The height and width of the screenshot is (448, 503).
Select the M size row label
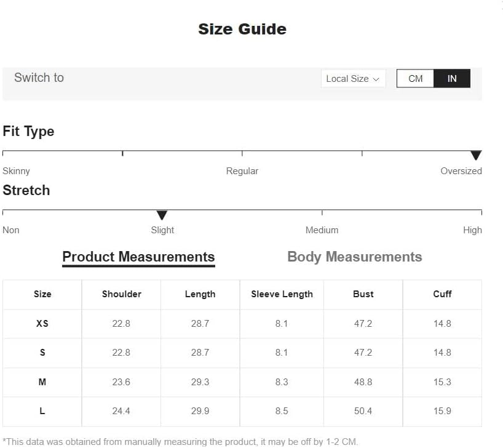point(42,382)
